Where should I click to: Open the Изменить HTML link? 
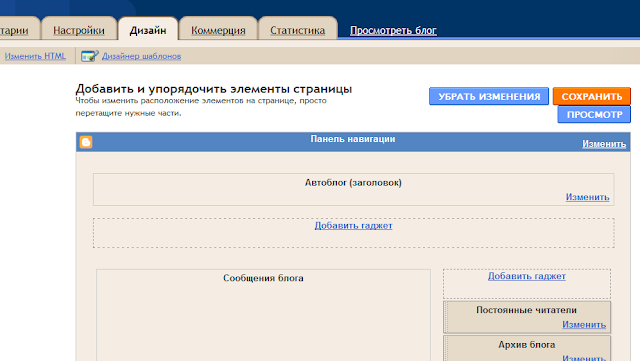pos(35,56)
